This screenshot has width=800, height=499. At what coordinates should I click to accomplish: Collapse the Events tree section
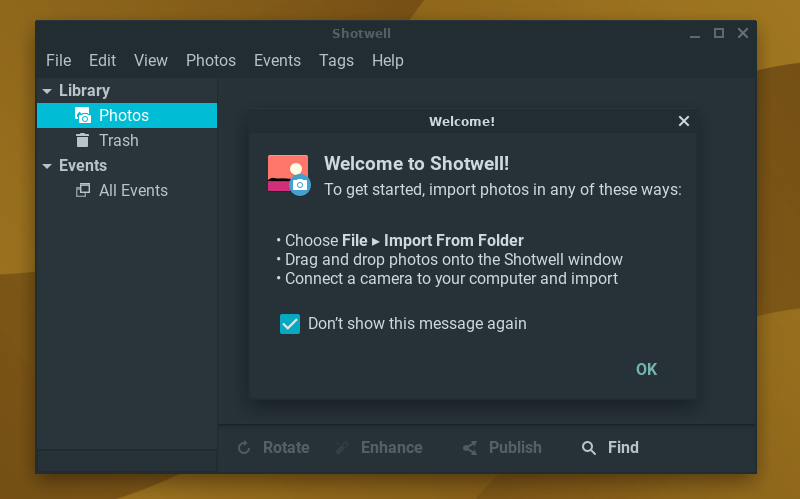pyautogui.click(x=47, y=166)
